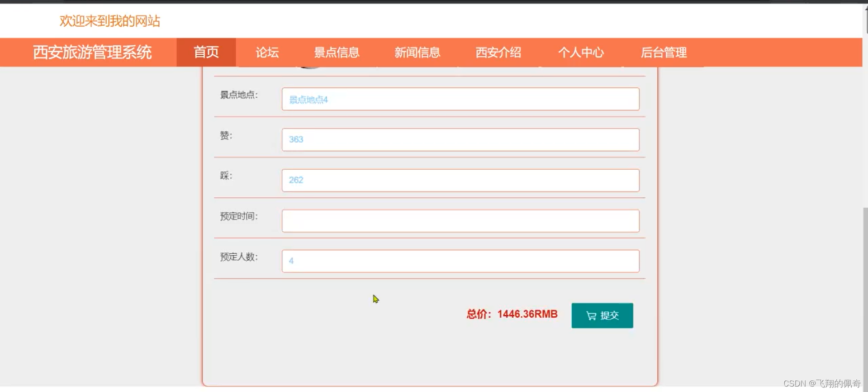Go to the 论坛 menu item
Image resolution: width=868 pixels, height=392 pixels.
pos(267,52)
